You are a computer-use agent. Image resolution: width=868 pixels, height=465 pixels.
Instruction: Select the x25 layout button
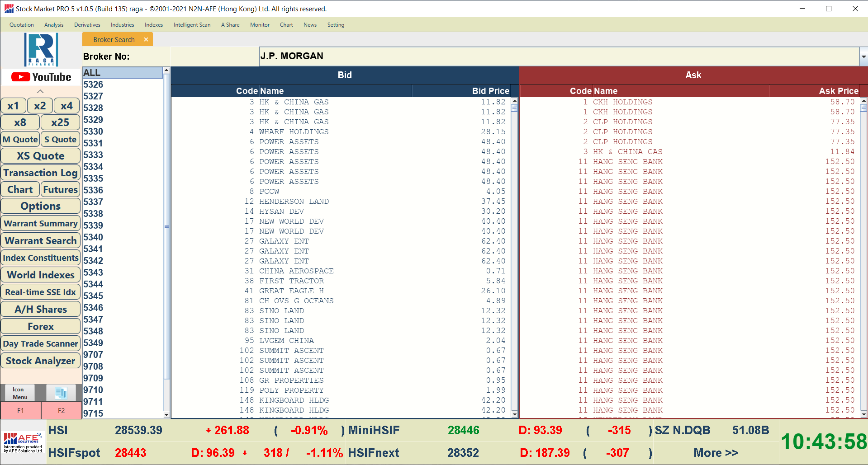(x=60, y=122)
